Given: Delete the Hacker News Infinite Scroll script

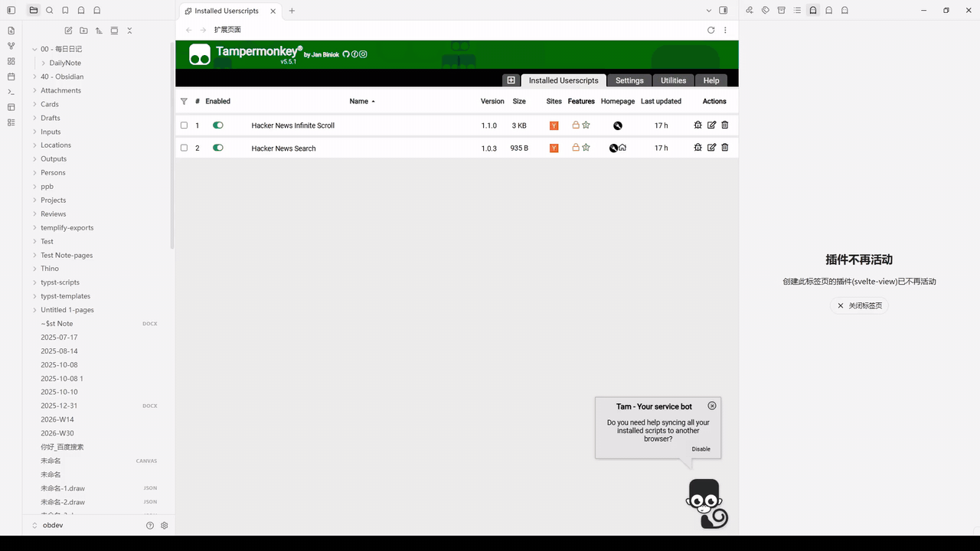Looking at the screenshot, I should (x=725, y=125).
